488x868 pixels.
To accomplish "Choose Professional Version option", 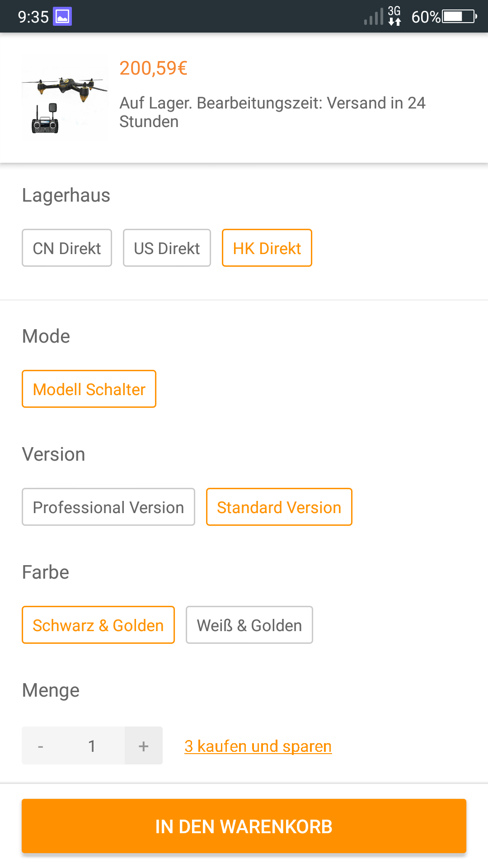I will click(108, 507).
